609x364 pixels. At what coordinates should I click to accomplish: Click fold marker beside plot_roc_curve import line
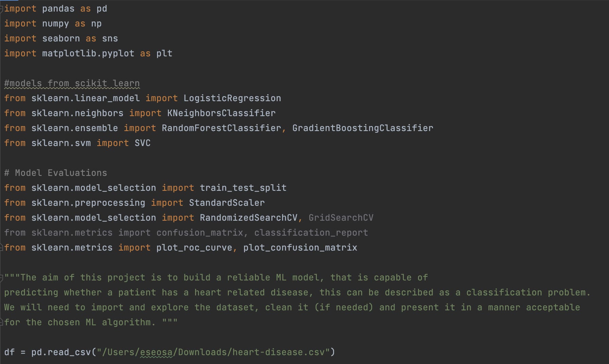[1, 248]
